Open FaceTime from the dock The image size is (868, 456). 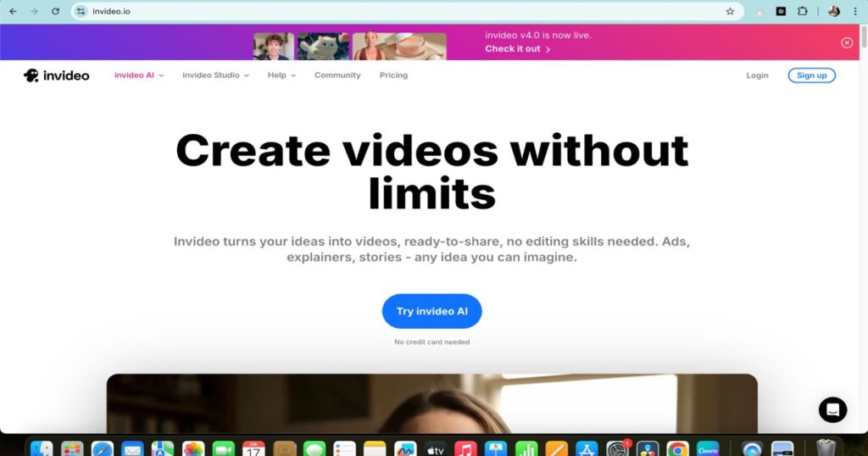click(x=224, y=449)
